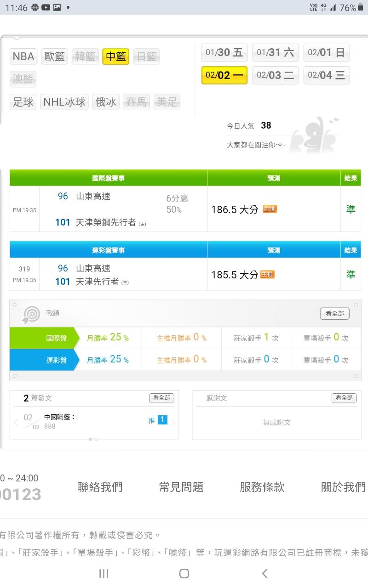Viewport: 368px width, 588px height.
Task: Tap the 主推 badge next to 185.5 大分
Action: [267, 275]
